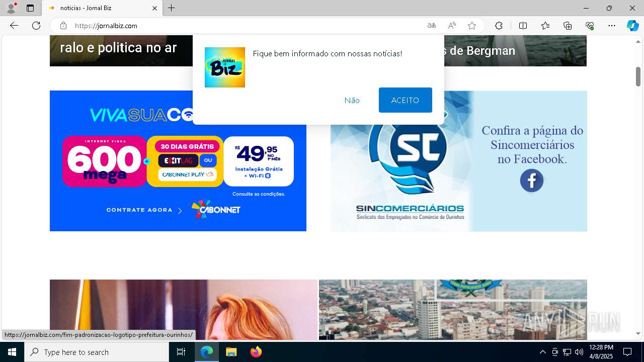Image resolution: width=644 pixels, height=362 pixels.
Task: Click taskbar search box
Action: (97, 352)
